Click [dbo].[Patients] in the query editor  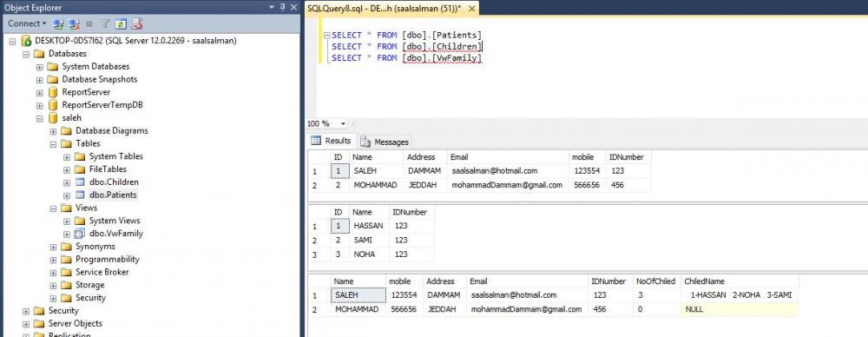click(443, 36)
